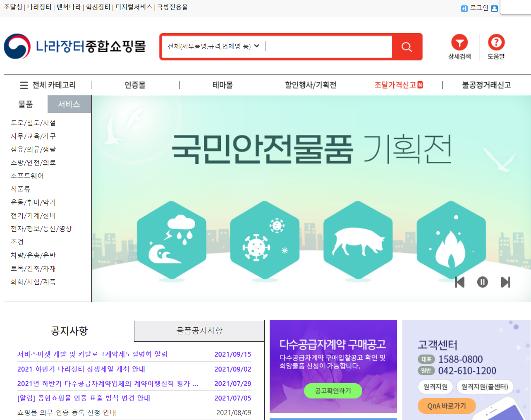Open 소프트웨어 category
Screen dimensions: 531x420
point(27,176)
